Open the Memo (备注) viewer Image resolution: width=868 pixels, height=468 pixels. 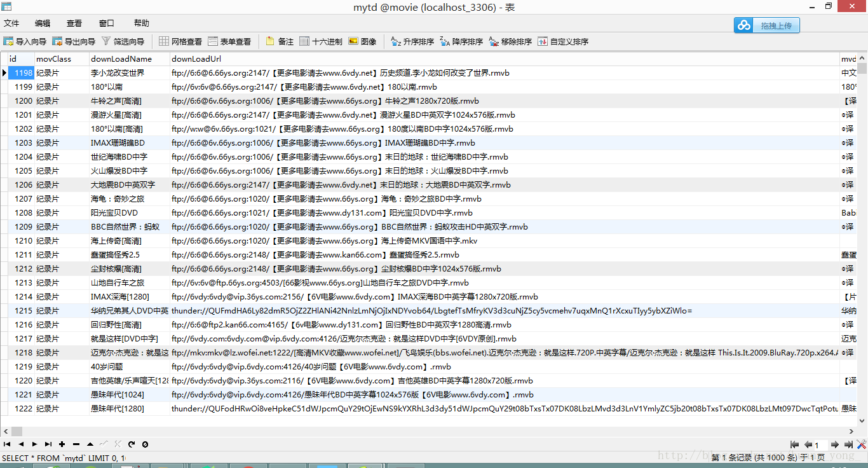280,41
